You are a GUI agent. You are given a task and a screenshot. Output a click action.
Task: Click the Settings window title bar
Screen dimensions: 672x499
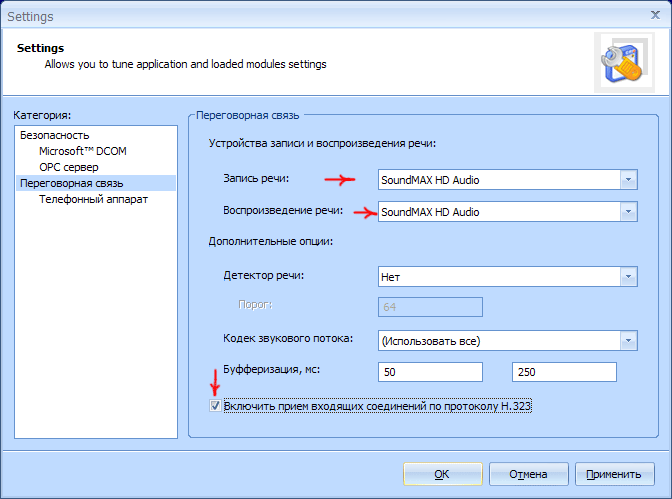tap(300, 16)
